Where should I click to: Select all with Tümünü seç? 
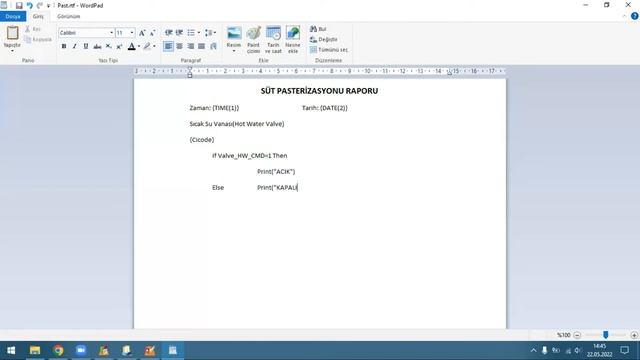[x=329, y=49]
